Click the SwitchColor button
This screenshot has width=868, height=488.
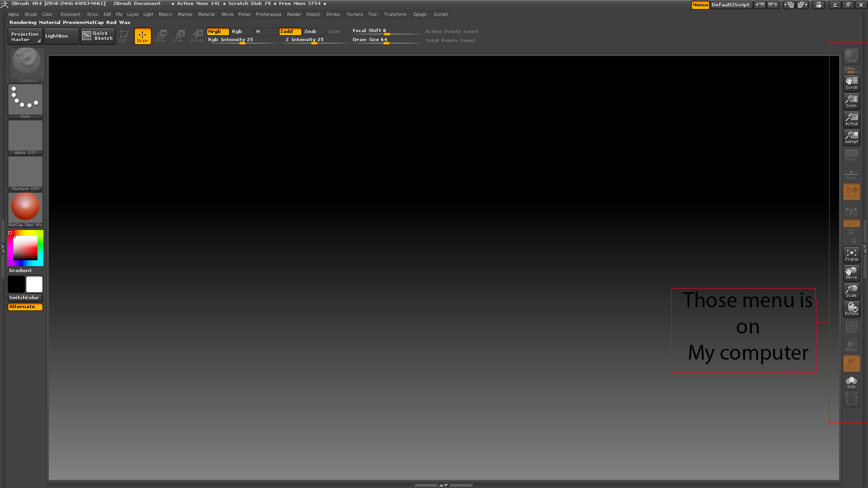point(25,297)
